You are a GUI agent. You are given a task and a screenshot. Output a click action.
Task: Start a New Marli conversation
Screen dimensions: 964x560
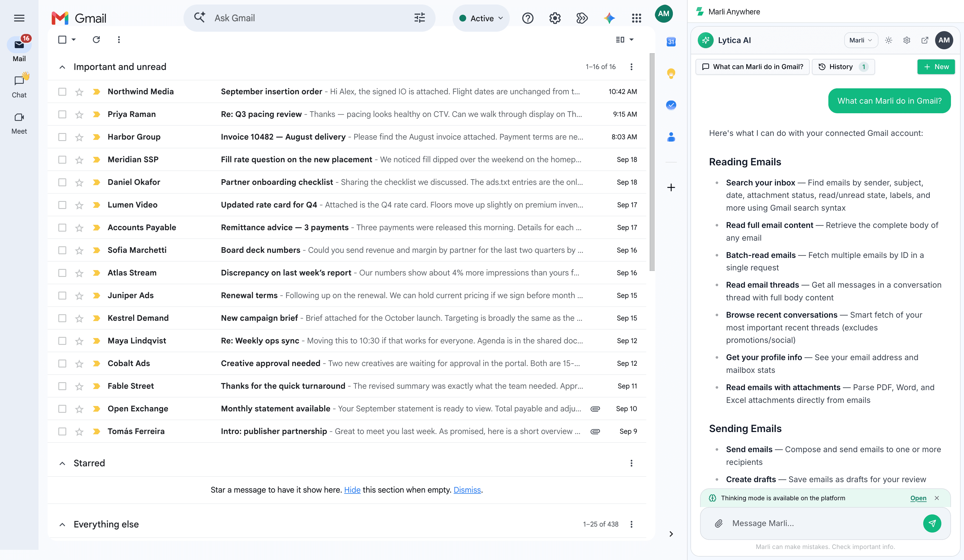(936, 67)
